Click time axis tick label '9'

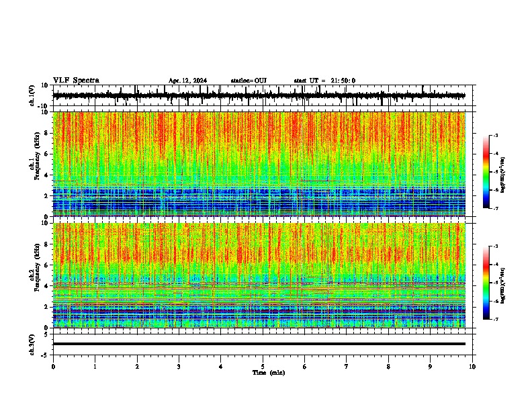(430, 367)
